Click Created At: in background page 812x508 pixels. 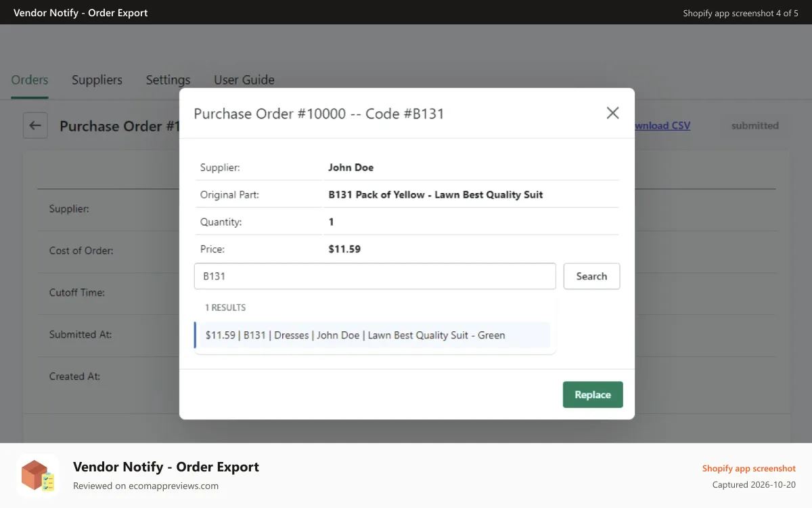74,377
